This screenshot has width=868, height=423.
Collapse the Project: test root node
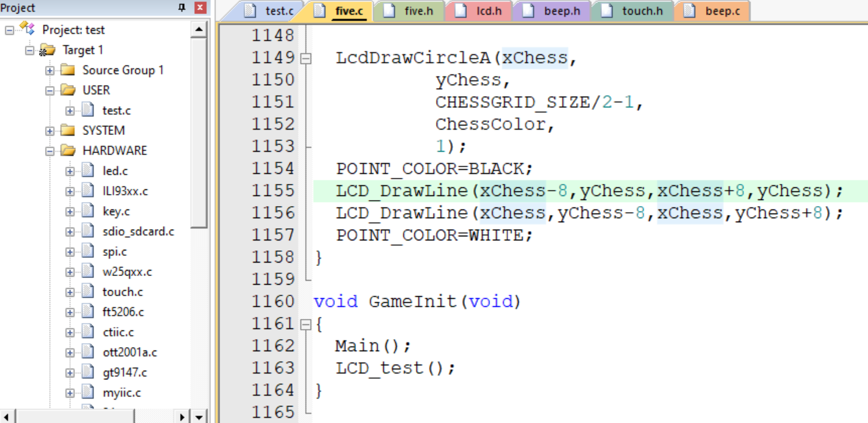point(9,30)
